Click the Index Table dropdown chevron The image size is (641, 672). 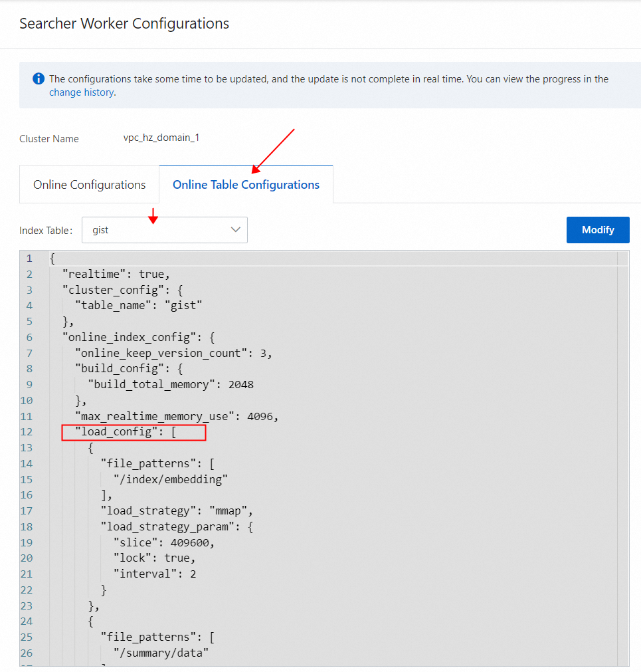[x=236, y=230]
